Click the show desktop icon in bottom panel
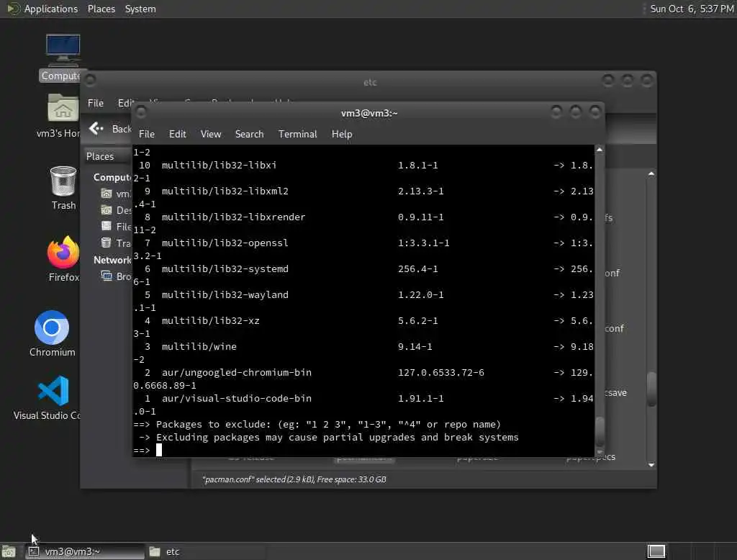This screenshot has height=560, width=737. pos(9,551)
